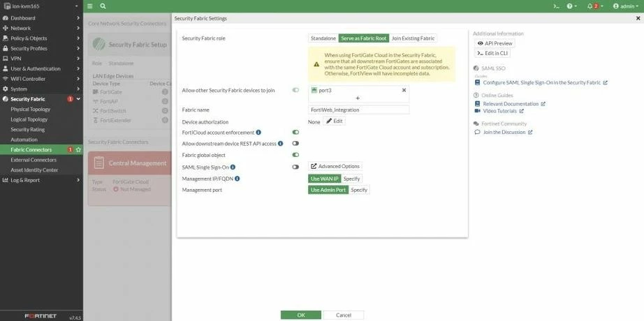Open SAML Advanced Options
Screen dimensions: 644x321
(x=335, y=166)
